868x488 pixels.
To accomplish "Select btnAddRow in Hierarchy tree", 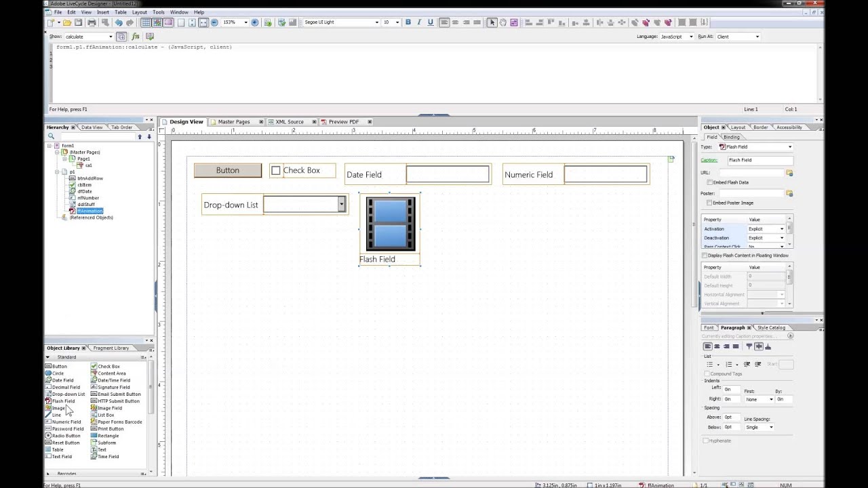I will point(90,178).
